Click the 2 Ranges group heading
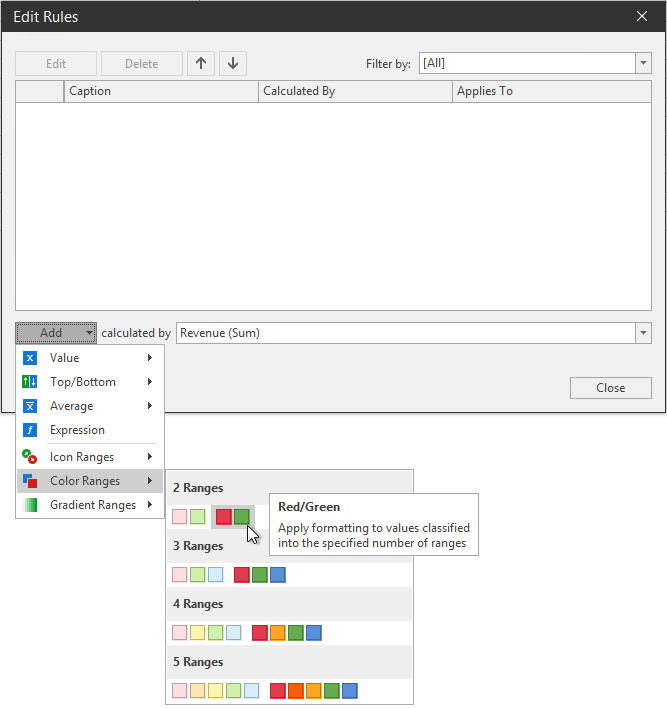The width and height of the screenshot is (667, 708). click(x=198, y=488)
